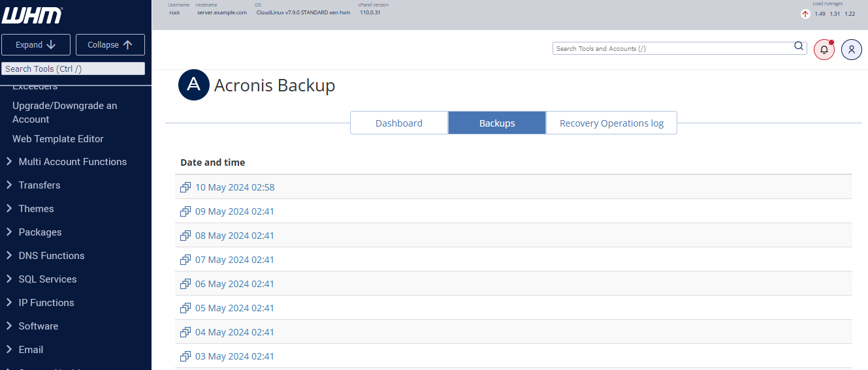
Task: Click backup icon next to 10 May 2024 02:58
Action: (x=185, y=187)
